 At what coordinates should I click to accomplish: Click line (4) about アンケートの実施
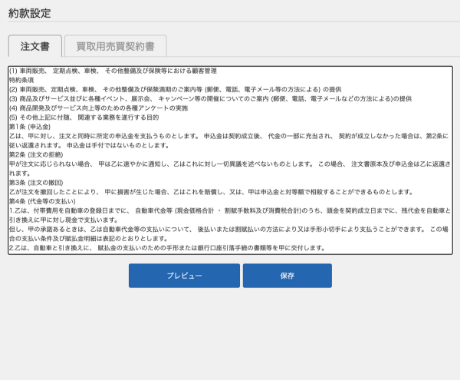pyautogui.click(x=99, y=108)
